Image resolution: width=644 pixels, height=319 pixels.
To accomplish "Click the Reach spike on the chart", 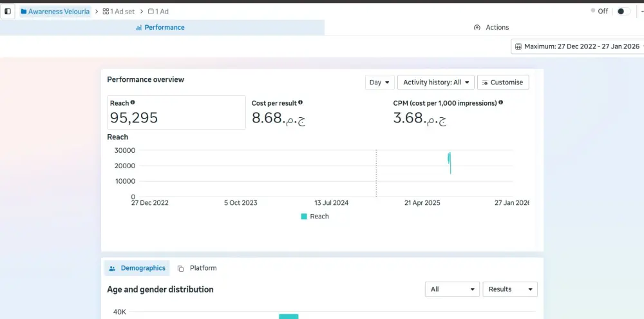I will [x=450, y=163].
